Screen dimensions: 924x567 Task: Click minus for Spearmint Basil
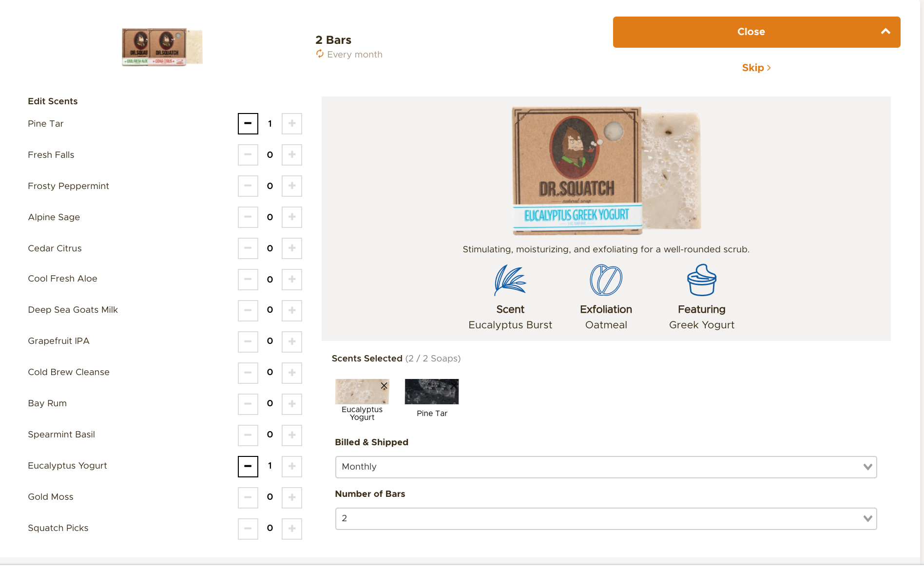pos(248,435)
